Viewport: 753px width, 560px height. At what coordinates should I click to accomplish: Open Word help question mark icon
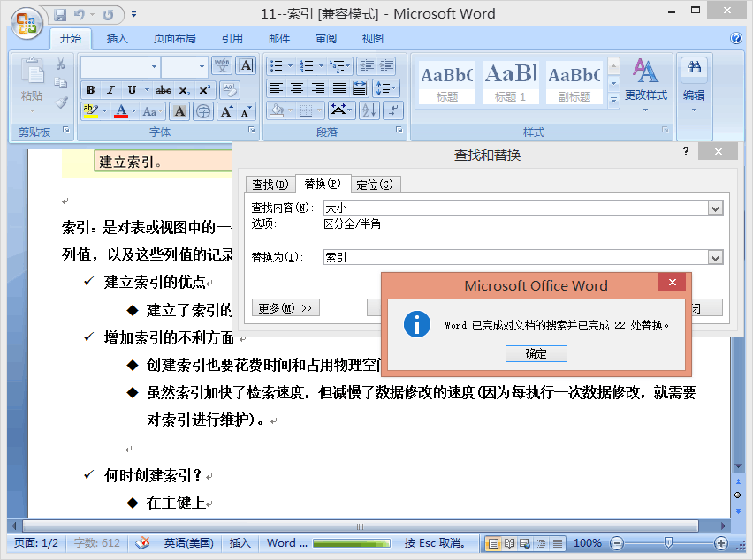pos(735,38)
